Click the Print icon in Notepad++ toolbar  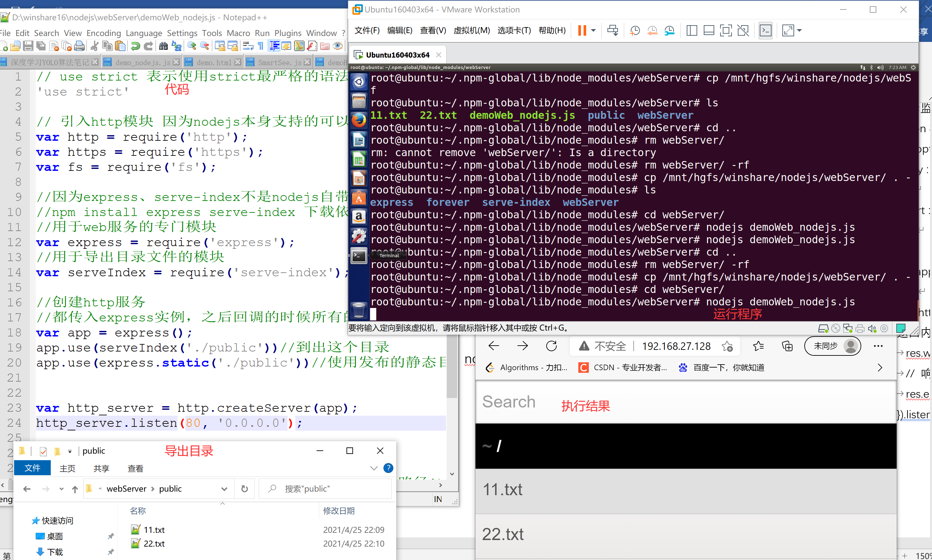[79, 46]
